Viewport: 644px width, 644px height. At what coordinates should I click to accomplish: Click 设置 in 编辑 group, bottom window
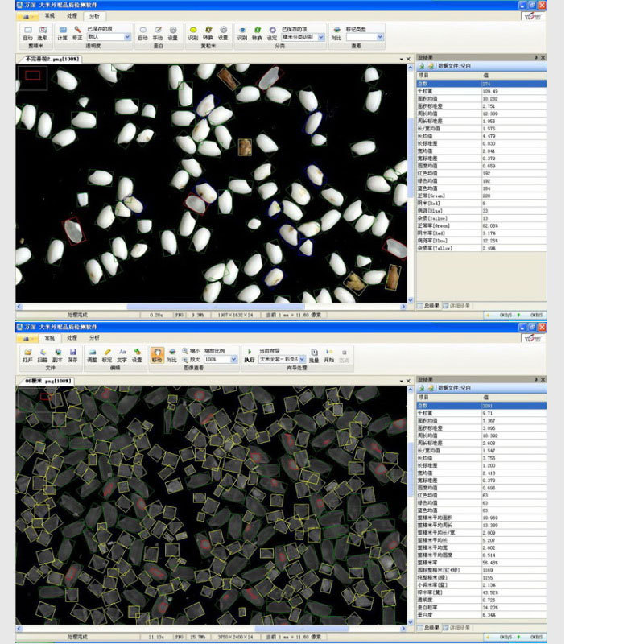click(137, 355)
